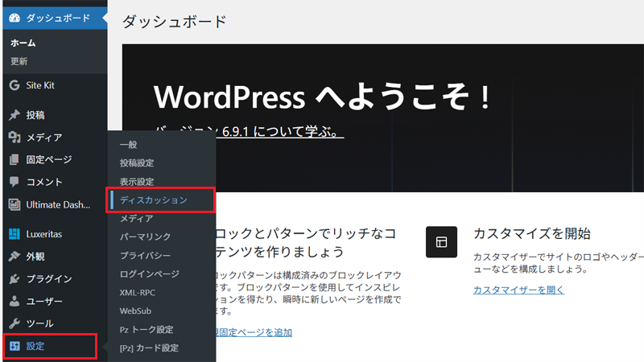The height and width of the screenshot is (362, 644).
Task: Open Site Kit via its G icon
Action: tap(14, 85)
